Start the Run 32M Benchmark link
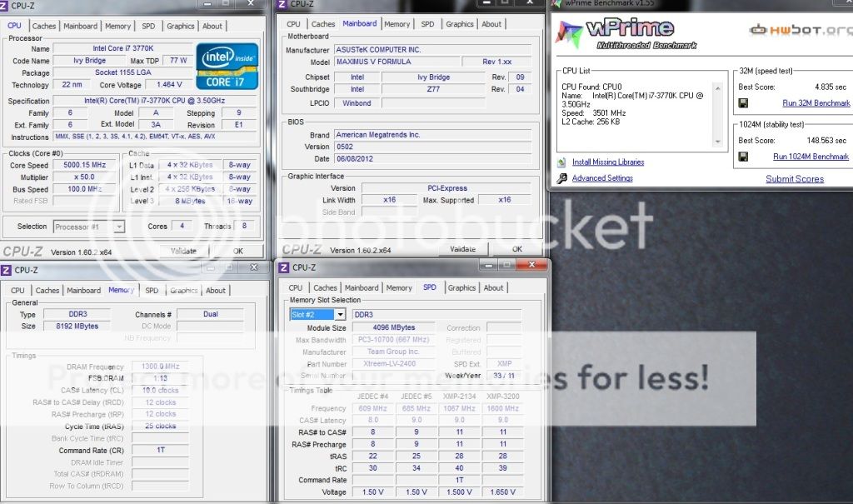The height and width of the screenshot is (504, 853). point(816,102)
